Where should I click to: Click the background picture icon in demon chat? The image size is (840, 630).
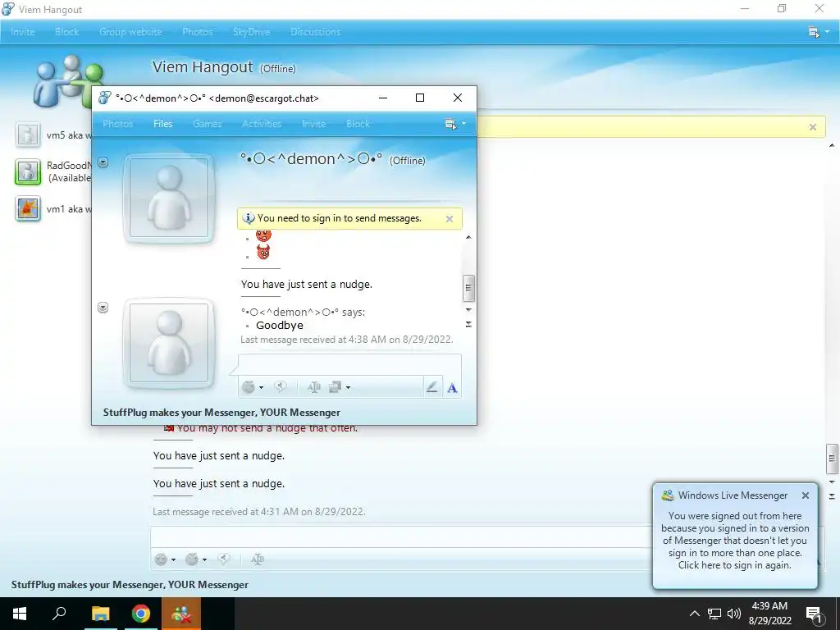[335, 387]
